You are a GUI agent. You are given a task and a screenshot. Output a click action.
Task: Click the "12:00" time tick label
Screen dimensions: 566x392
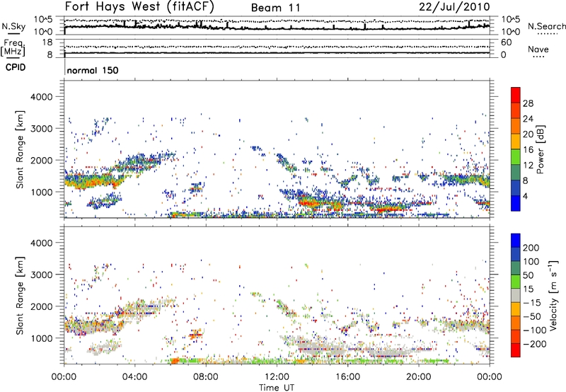[x=277, y=377]
